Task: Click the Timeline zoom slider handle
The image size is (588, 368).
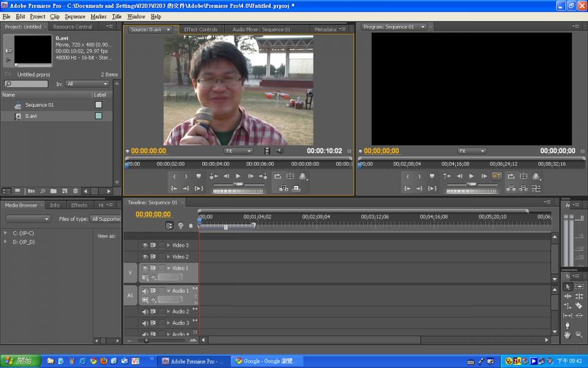Action: 146,340
